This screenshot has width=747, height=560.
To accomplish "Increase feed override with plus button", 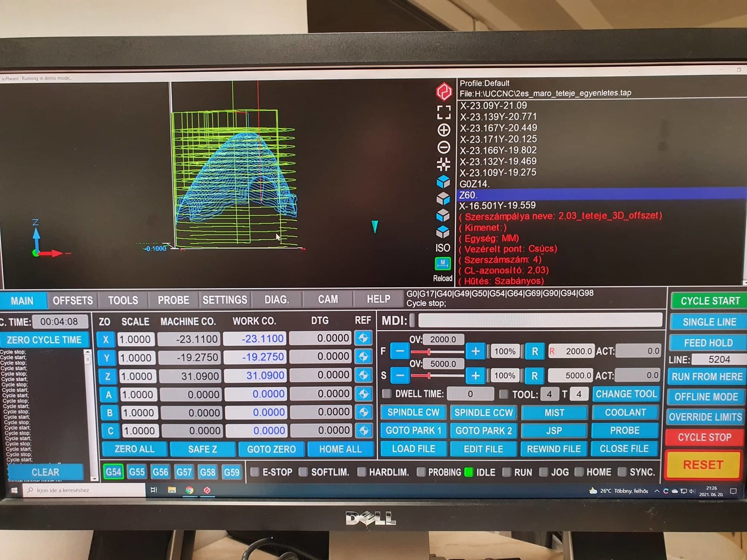I will coord(475,352).
